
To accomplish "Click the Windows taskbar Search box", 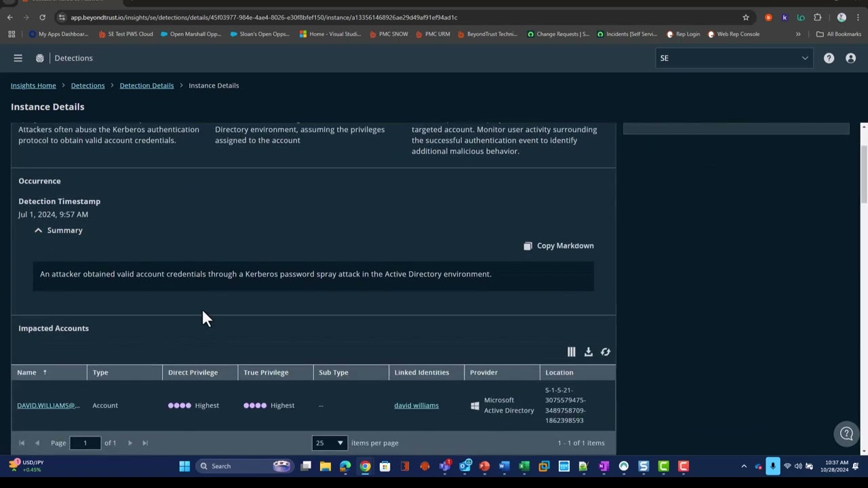I will pos(244,466).
